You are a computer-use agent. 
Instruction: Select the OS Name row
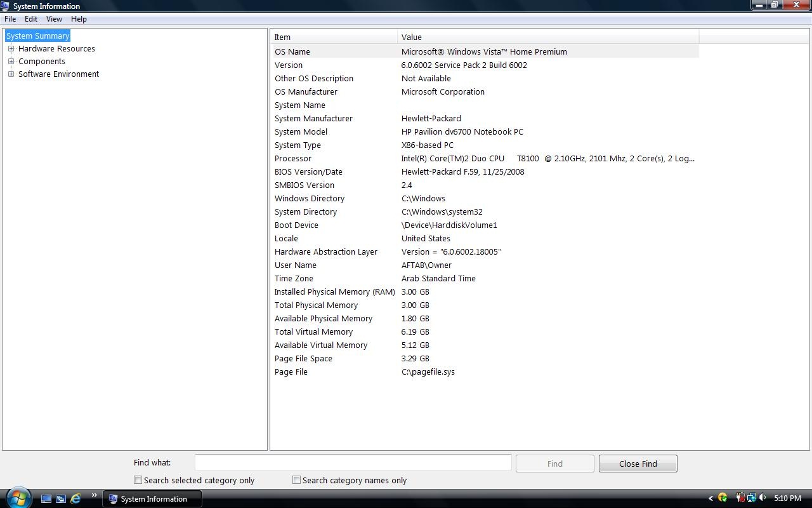[485, 51]
